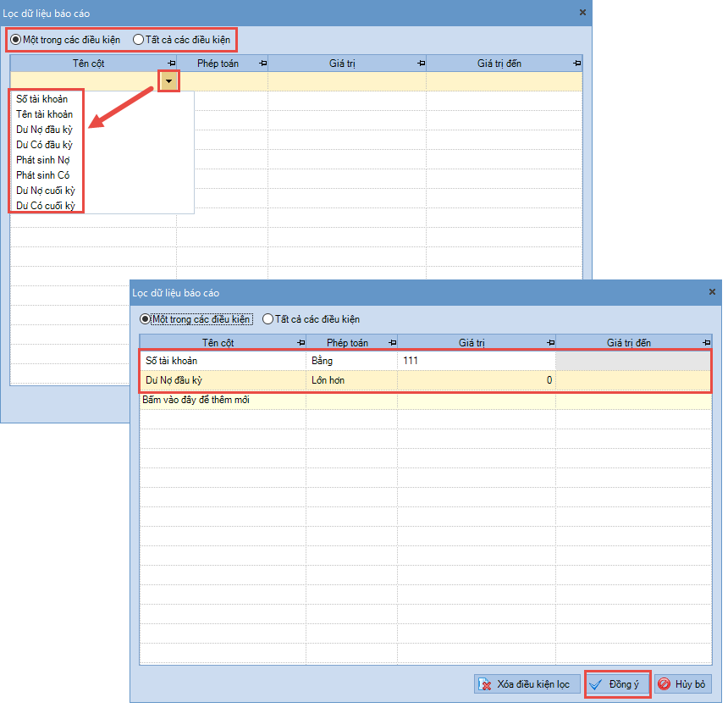This screenshot has height=708, width=728.
Task: Choose 'Dư Có cuối kỳ' from dropdown list
Action: [47, 206]
